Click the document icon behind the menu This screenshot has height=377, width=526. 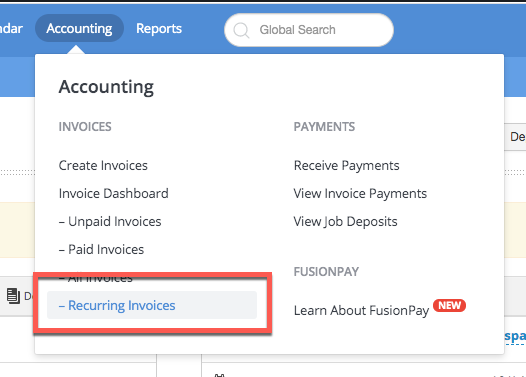point(13,296)
